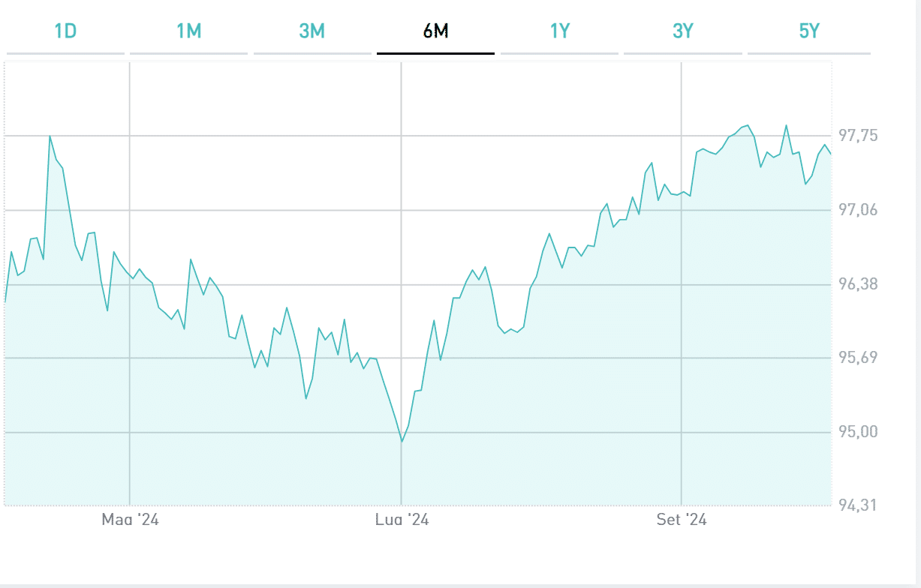
Task: Click the Lug '24 date label
Action: click(x=402, y=520)
